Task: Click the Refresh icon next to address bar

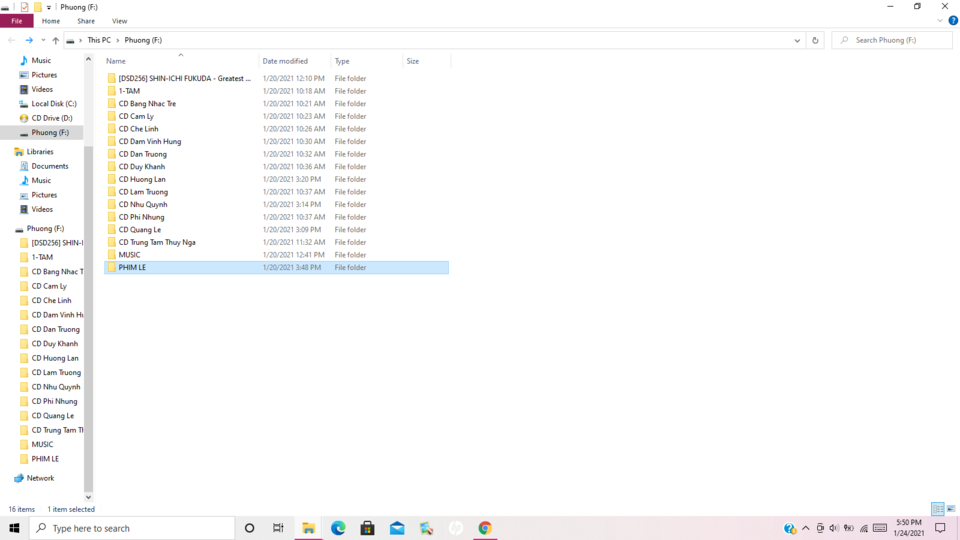Action: 815,40
